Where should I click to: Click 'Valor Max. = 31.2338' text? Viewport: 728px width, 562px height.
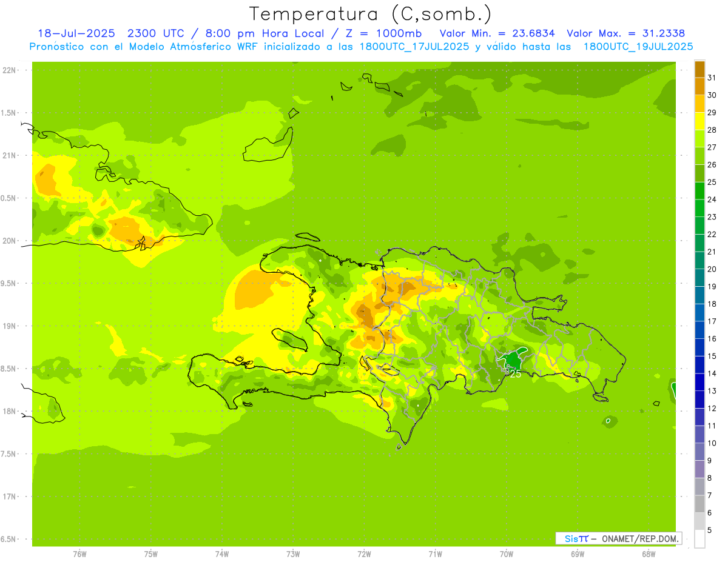(x=625, y=33)
